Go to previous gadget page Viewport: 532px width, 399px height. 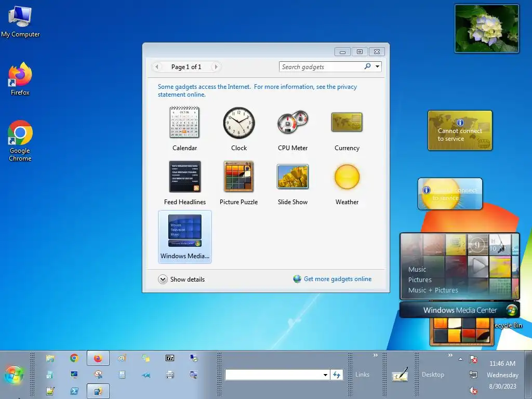coord(157,67)
